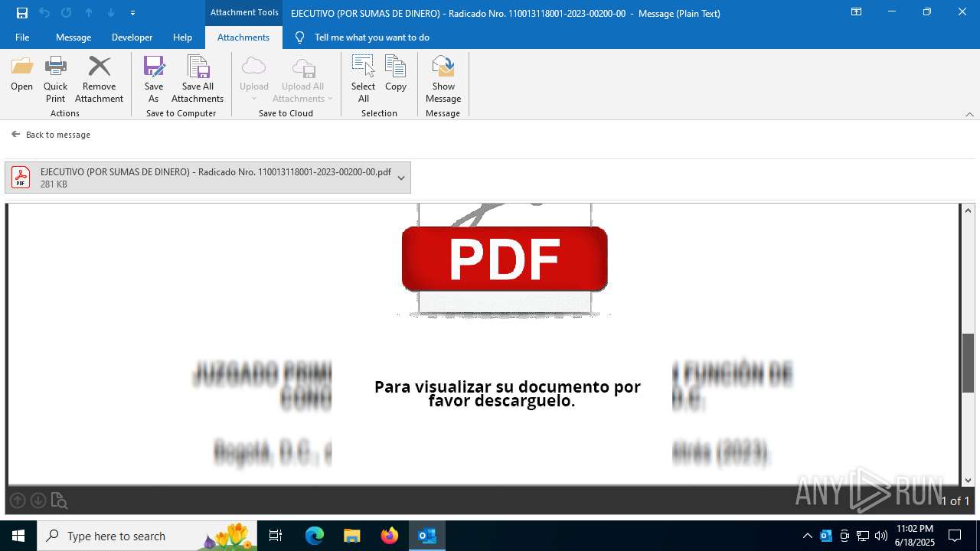Screen dimensions: 980x551
Task: Click the red PDF image in preview
Action: tap(505, 259)
